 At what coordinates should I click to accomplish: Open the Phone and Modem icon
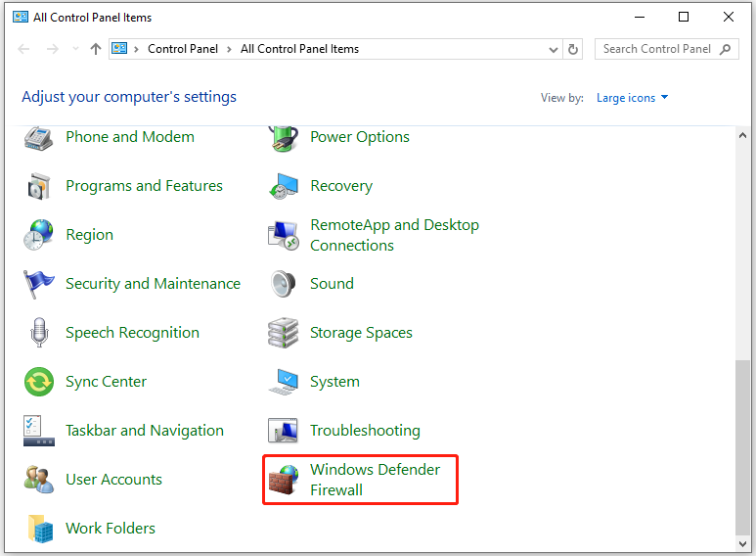point(38,139)
